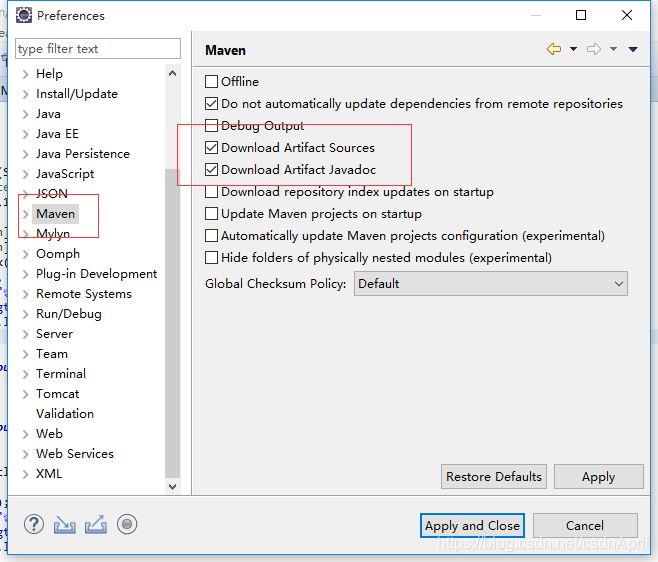The height and width of the screenshot is (562, 658).
Task: Select Team in the preferences tree
Action: [52, 354]
